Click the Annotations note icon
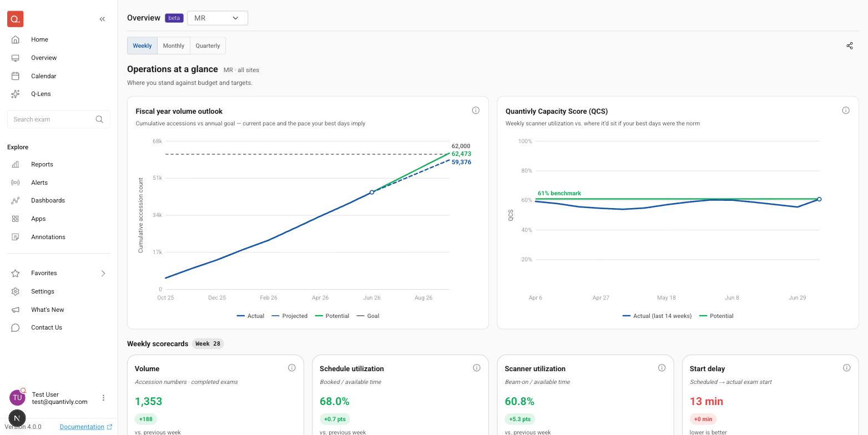Image resolution: width=868 pixels, height=435 pixels. pyautogui.click(x=16, y=237)
